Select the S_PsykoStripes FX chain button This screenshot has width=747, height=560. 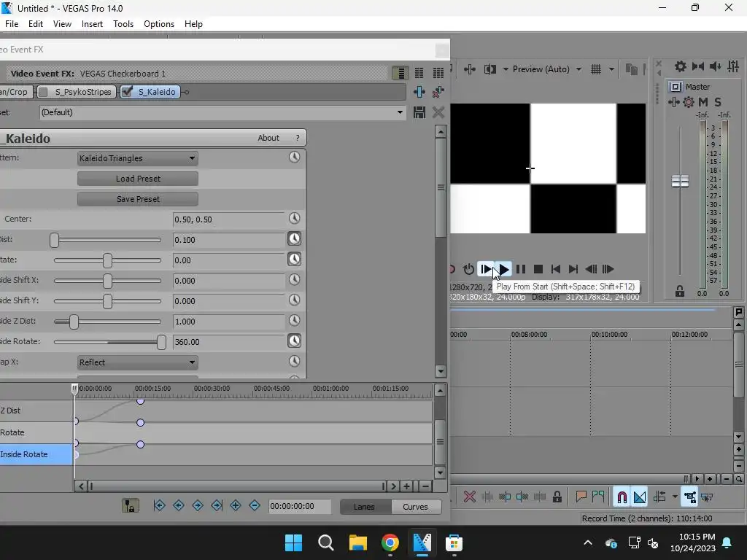click(83, 92)
